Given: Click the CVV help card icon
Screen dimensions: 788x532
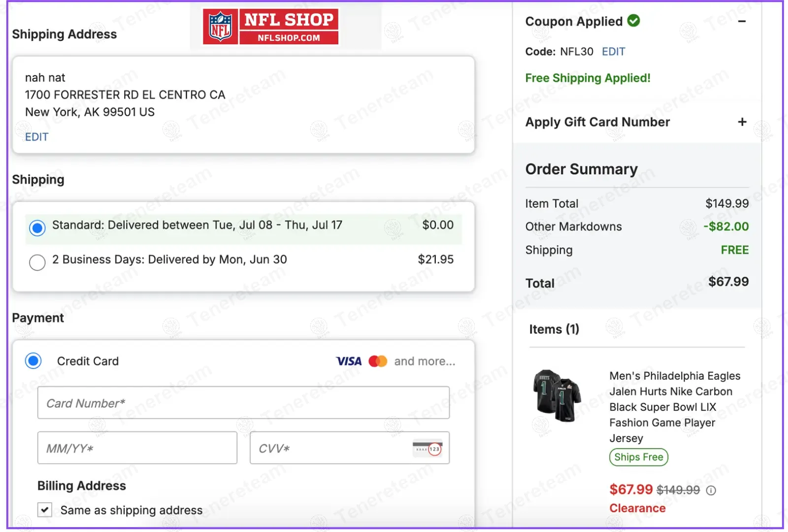Looking at the screenshot, I should pyautogui.click(x=427, y=448).
